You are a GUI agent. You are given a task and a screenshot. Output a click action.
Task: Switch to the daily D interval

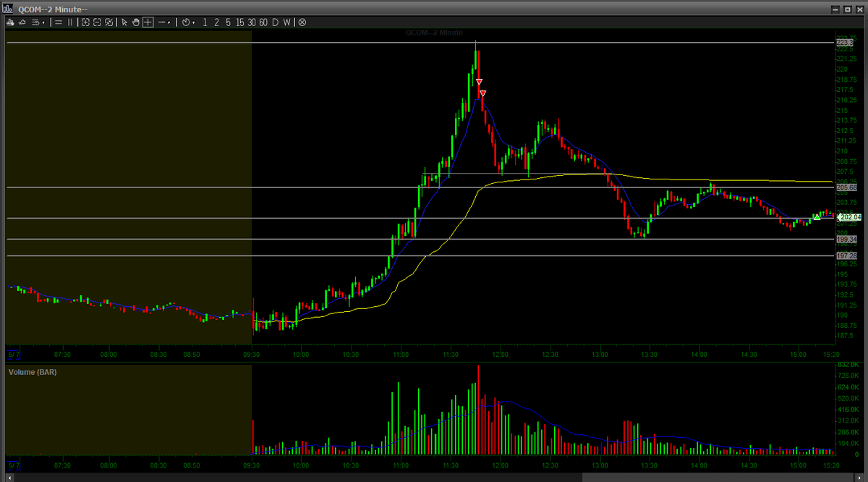(x=276, y=22)
